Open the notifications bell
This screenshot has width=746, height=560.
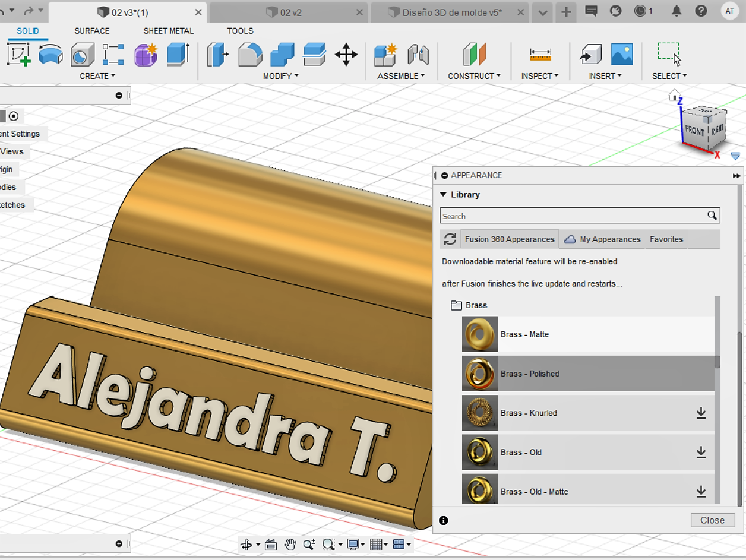[x=676, y=11]
